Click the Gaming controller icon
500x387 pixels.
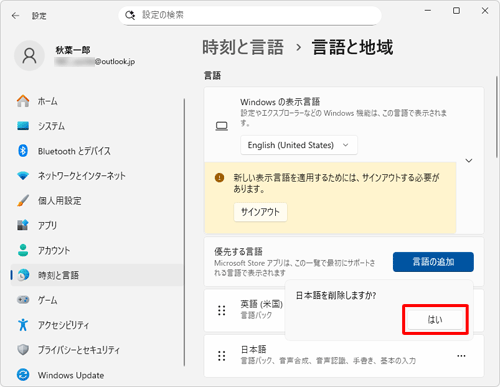pyautogui.click(x=23, y=300)
